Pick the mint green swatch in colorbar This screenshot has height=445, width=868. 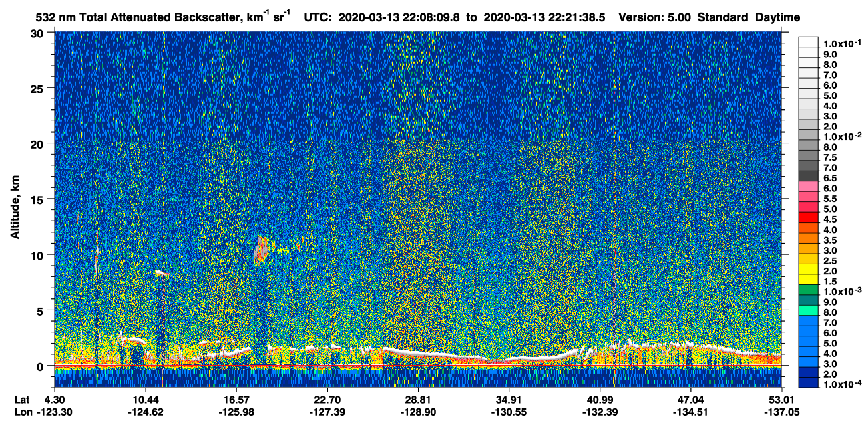pos(808,309)
